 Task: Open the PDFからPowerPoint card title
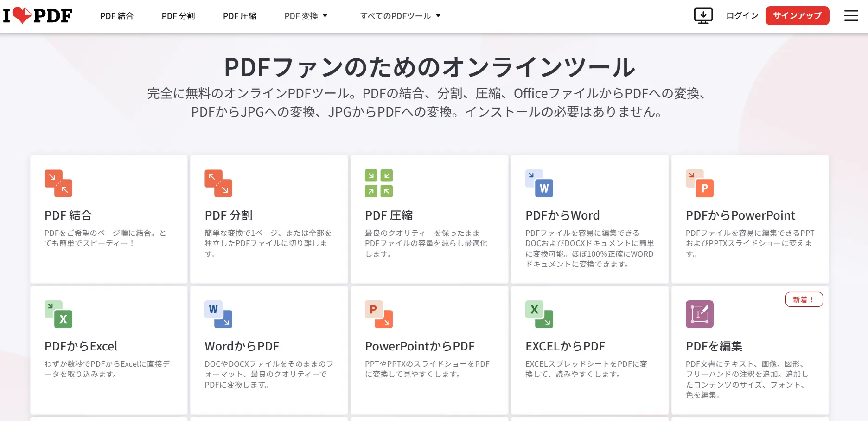[x=740, y=215]
